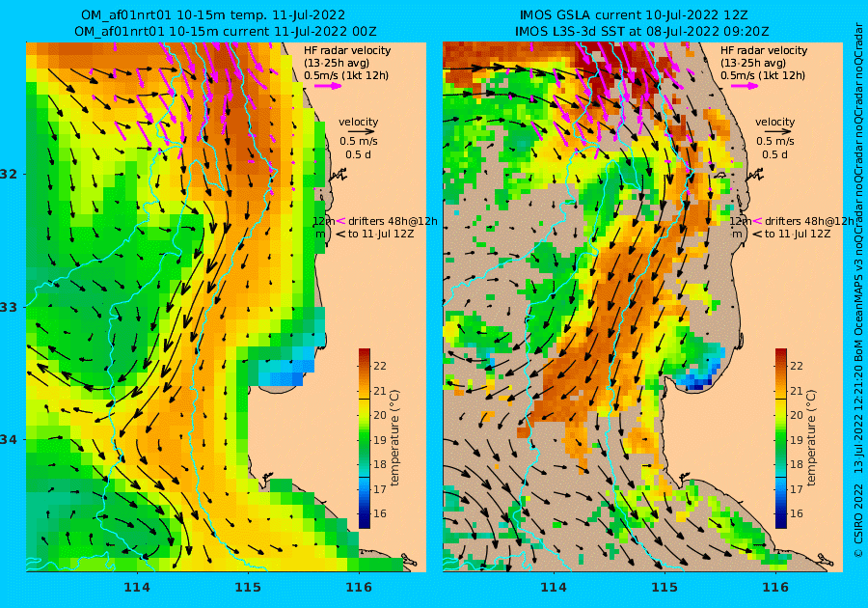Click Rottnest Island outline in left map
868x608 pixels.
[x=339, y=177]
